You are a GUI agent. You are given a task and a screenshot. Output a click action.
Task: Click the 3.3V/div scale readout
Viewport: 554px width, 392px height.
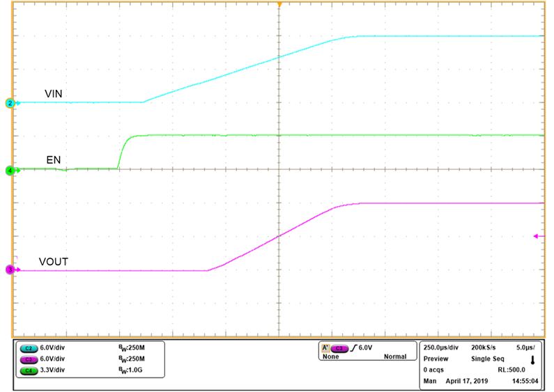click(52, 370)
